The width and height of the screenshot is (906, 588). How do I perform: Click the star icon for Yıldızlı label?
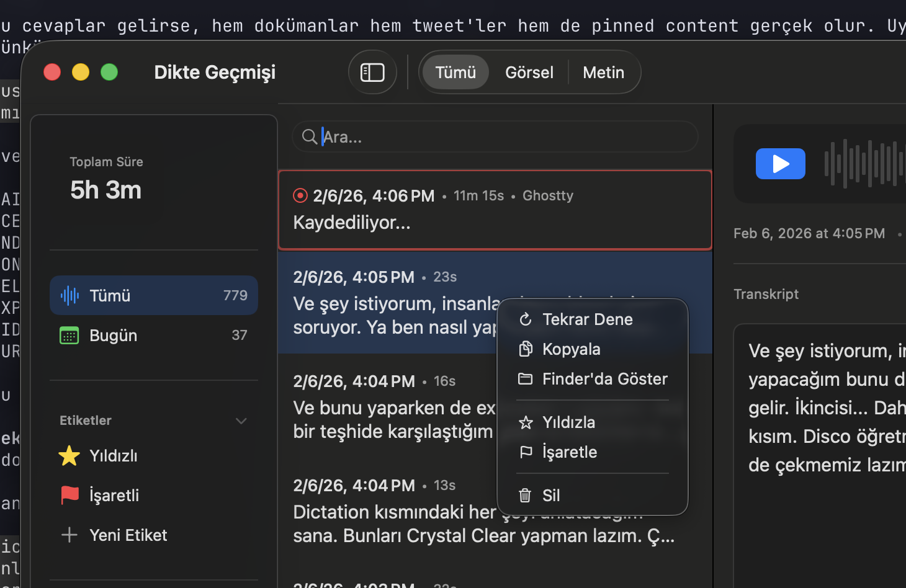(69, 455)
